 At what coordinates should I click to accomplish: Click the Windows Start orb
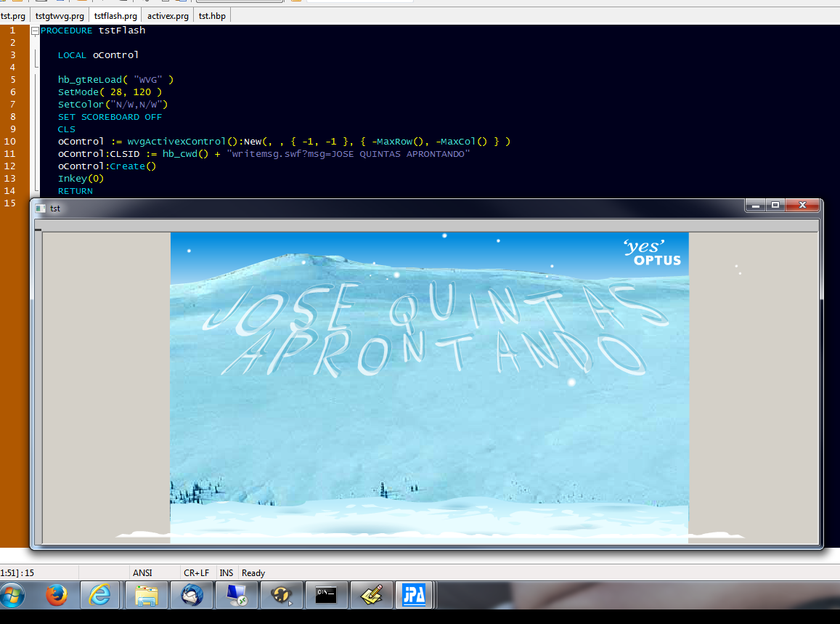click(12, 596)
